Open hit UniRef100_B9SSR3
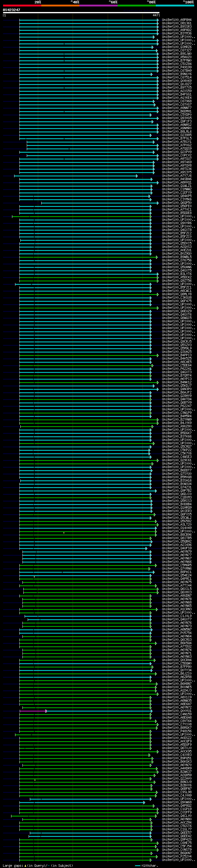The image size is (197, 868). click(x=177, y=26)
